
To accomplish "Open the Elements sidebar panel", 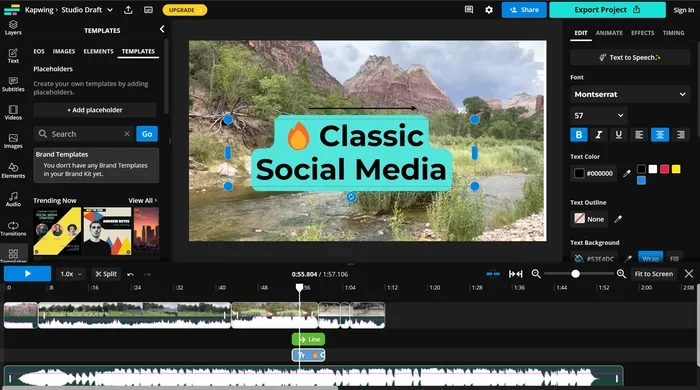I will click(x=13, y=170).
